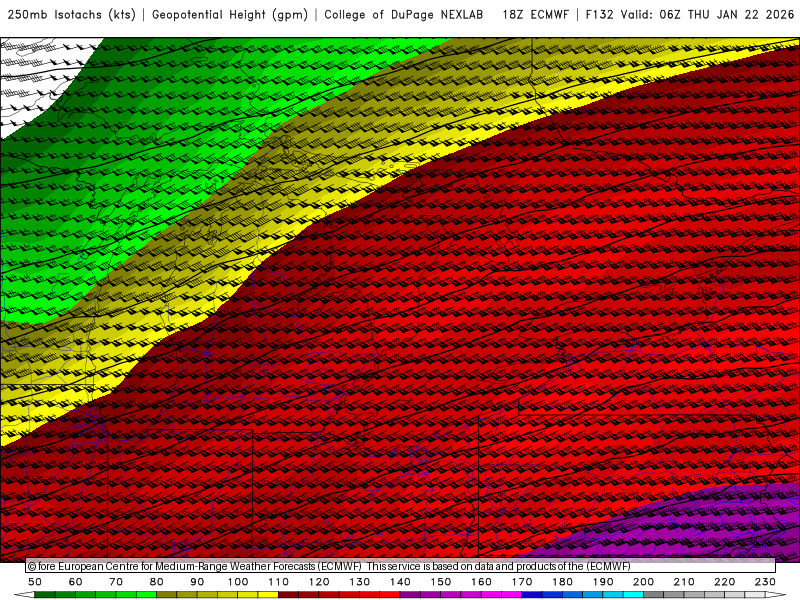800x600 pixels.
Task: Select the purple swatch just above 140
Action: click(x=410, y=594)
